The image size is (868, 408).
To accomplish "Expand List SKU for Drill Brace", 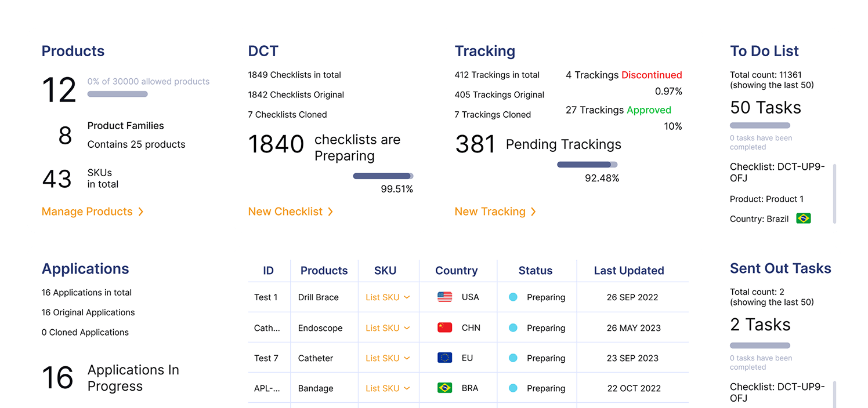I will click(388, 297).
